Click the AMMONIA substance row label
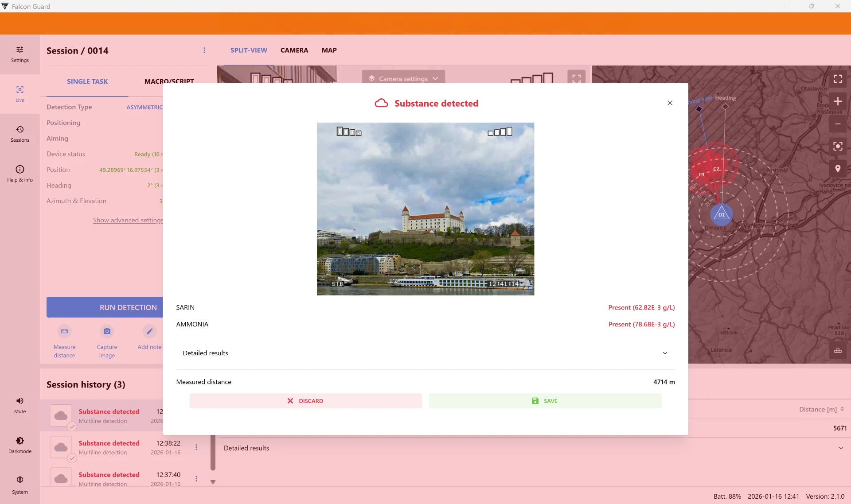Image resolution: width=851 pixels, height=504 pixels. click(x=192, y=324)
